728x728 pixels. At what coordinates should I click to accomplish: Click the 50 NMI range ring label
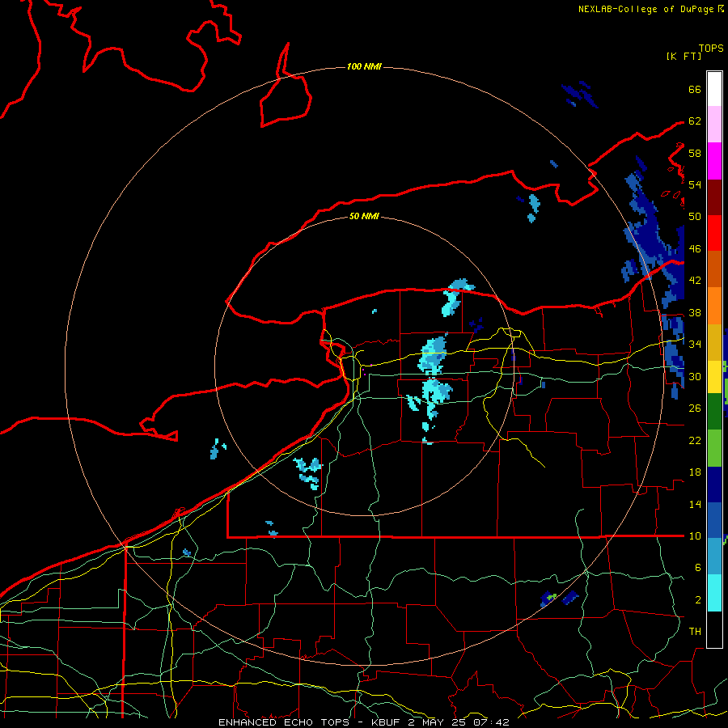click(364, 216)
